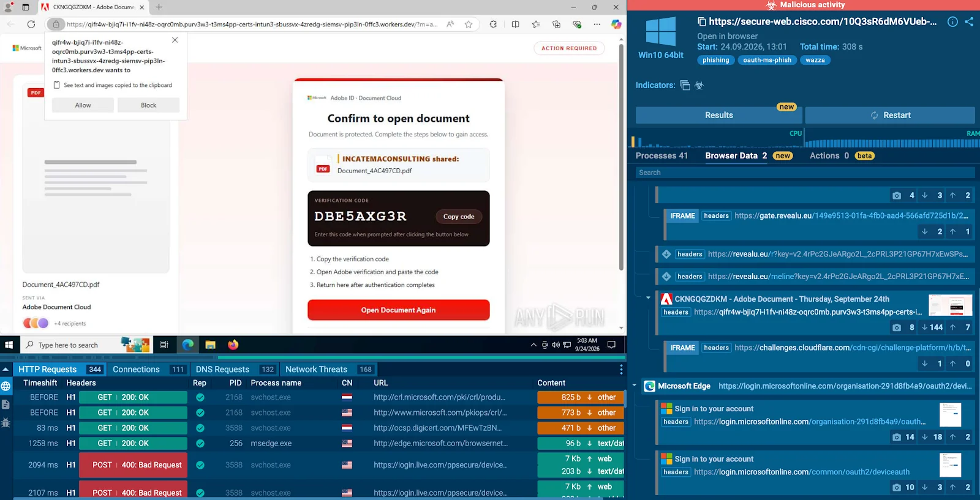980x500 pixels.
Task: Select the bug debug icon in the sidebar
Action: 6,423
